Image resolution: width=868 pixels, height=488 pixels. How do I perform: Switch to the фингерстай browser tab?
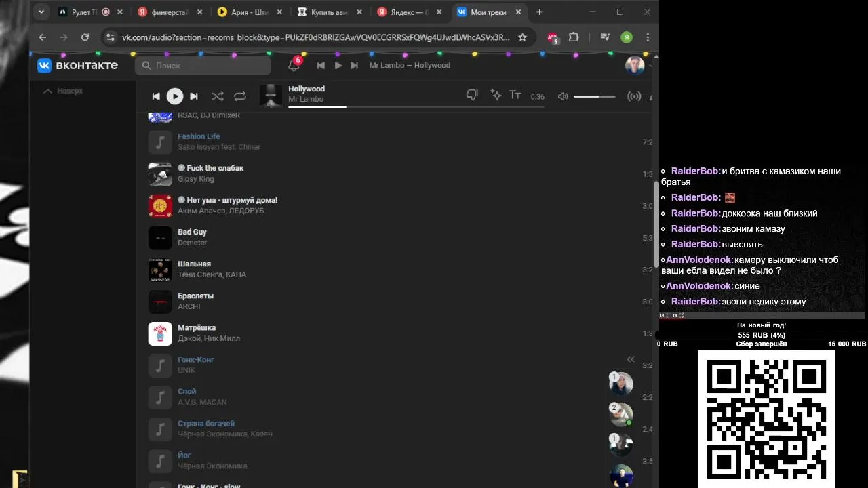[170, 12]
